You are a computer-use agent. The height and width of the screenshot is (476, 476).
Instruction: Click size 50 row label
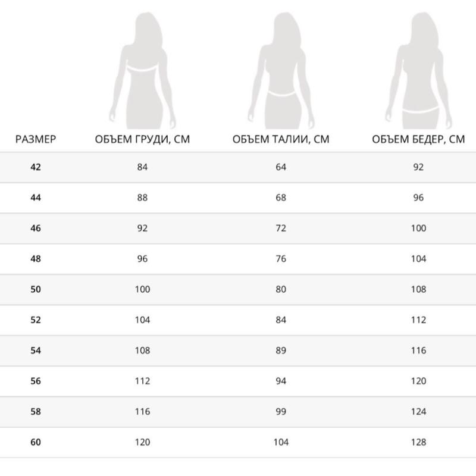click(36, 289)
